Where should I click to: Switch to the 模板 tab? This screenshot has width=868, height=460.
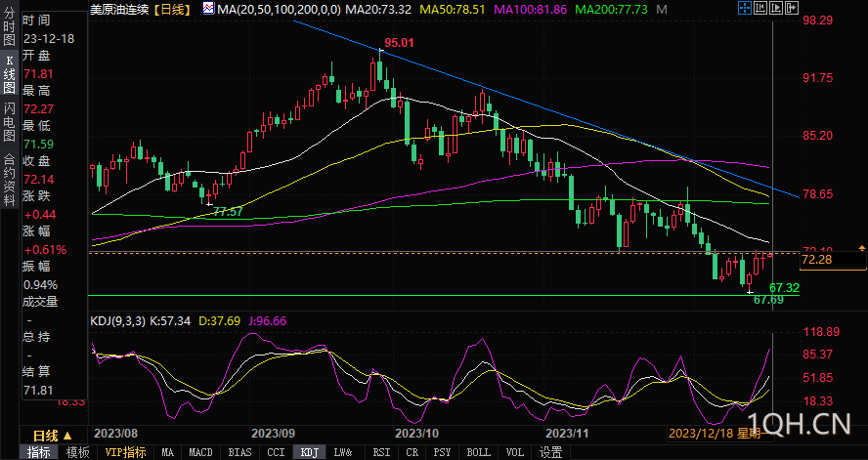[77, 452]
